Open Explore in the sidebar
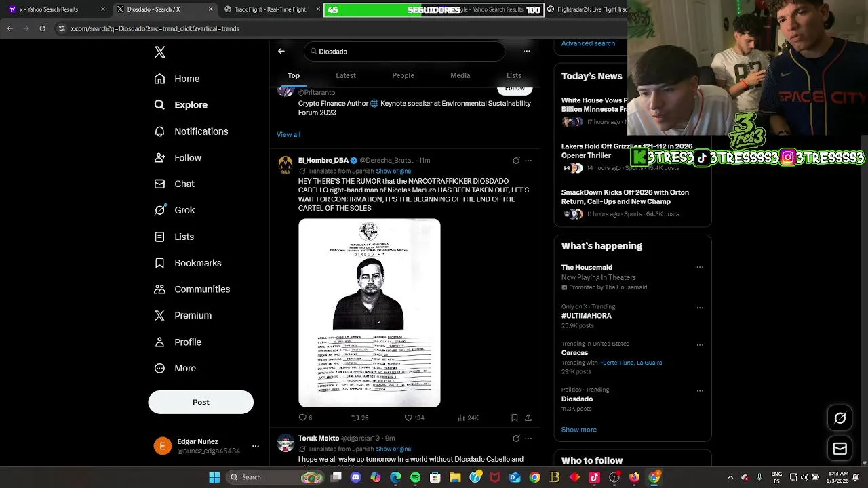The width and height of the screenshot is (868, 488). [181, 105]
